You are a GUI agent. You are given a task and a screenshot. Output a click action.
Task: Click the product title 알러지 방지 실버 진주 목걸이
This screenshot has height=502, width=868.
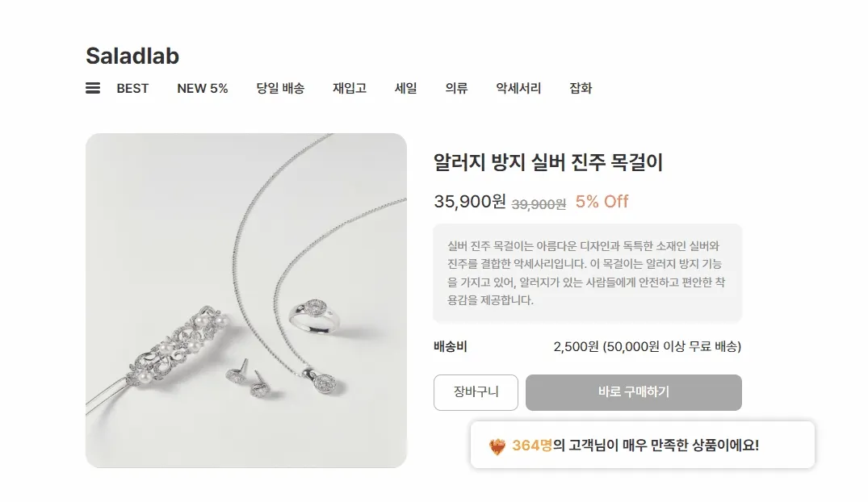[548, 162]
